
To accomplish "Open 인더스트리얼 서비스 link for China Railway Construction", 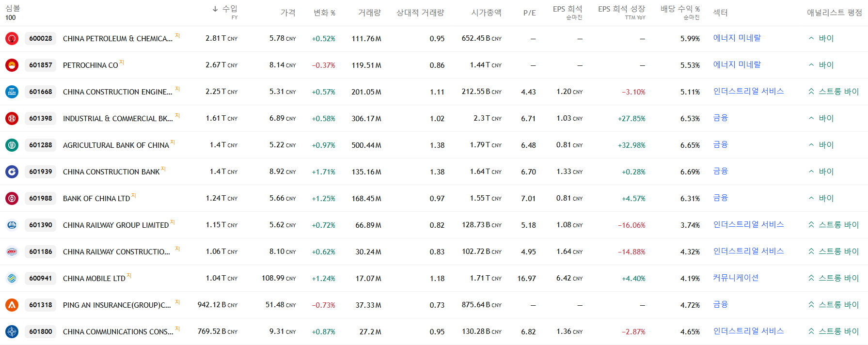I will [x=748, y=251].
